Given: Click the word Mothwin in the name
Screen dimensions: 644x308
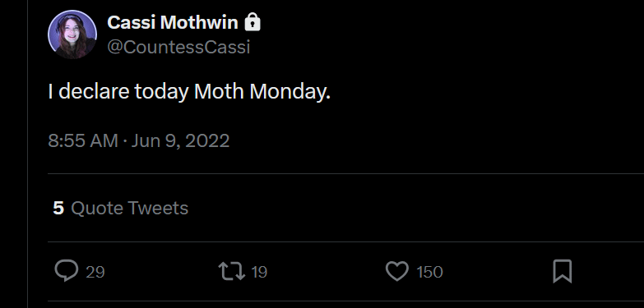Looking at the screenshot, I should click(199, 22).
